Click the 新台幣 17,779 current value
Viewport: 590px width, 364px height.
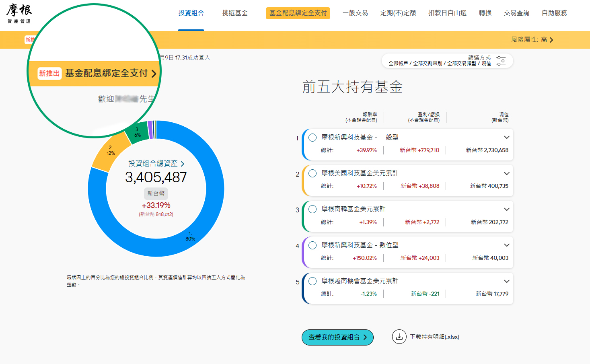point(492,294)
